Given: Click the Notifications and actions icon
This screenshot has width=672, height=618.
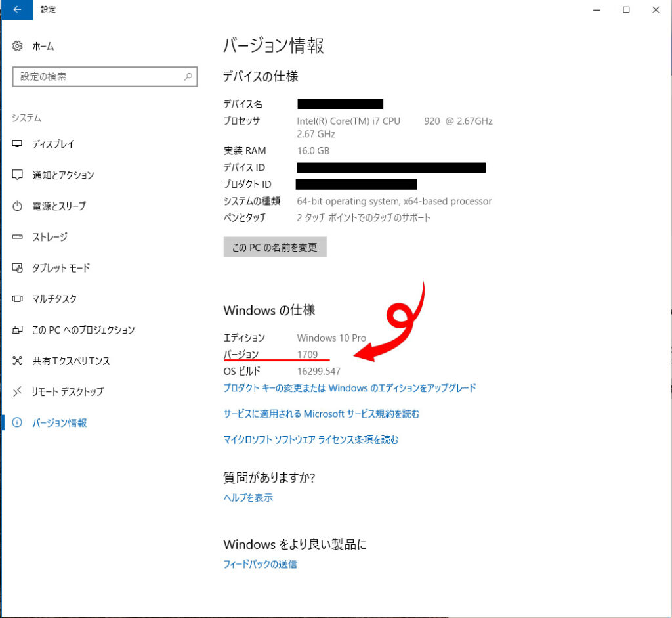Looking at the screenshot, I should coord(17,175).
